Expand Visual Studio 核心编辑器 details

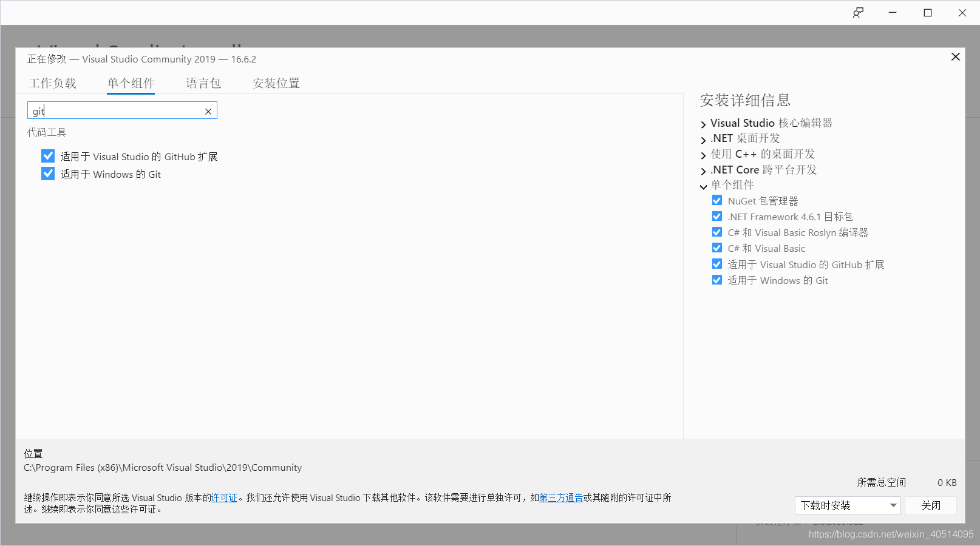pyautogui.click(x=703, y=123)
